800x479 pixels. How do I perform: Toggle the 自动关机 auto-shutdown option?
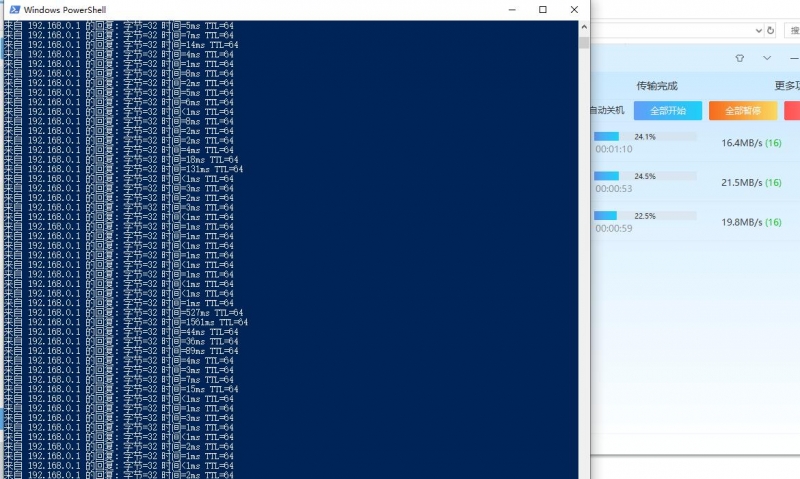606,110
